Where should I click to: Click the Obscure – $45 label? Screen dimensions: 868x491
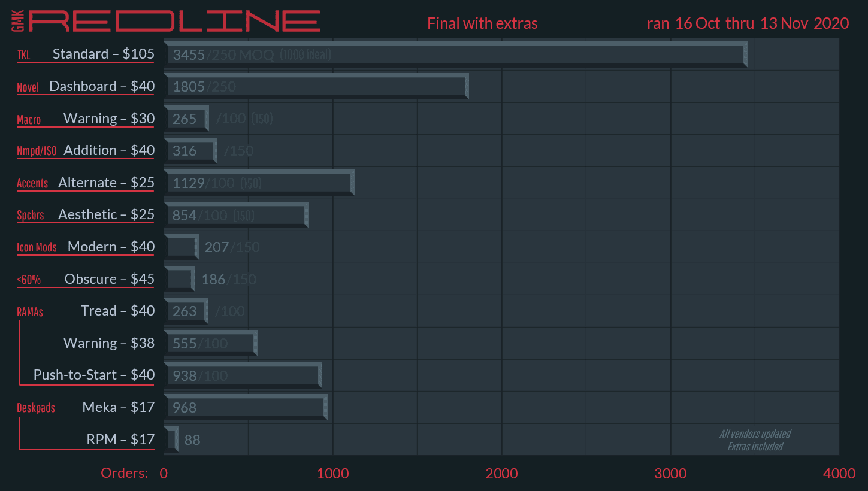tap(109, 279)
